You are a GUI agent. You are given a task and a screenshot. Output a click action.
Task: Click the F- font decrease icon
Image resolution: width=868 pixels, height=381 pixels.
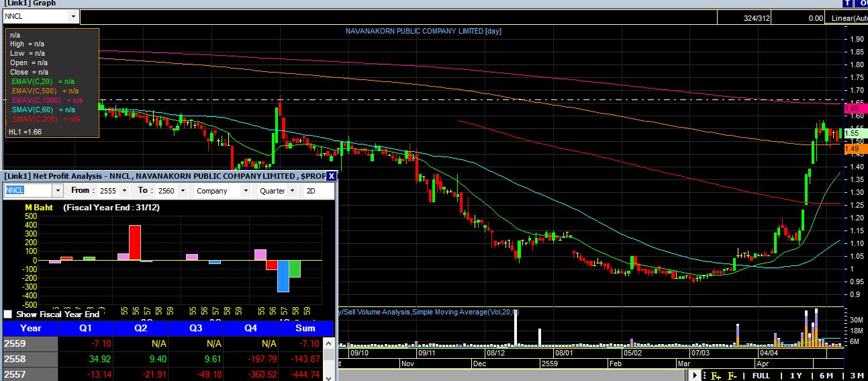click(x=732, y=375)
